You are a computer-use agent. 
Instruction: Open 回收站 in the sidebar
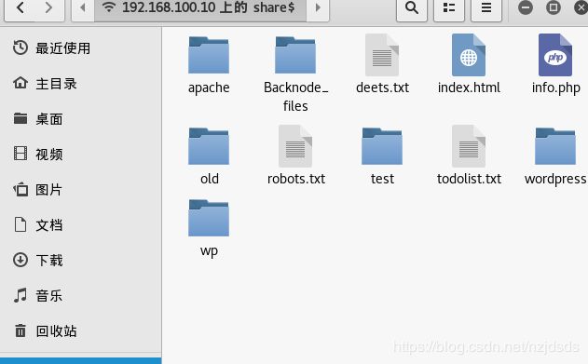(81, 330)
